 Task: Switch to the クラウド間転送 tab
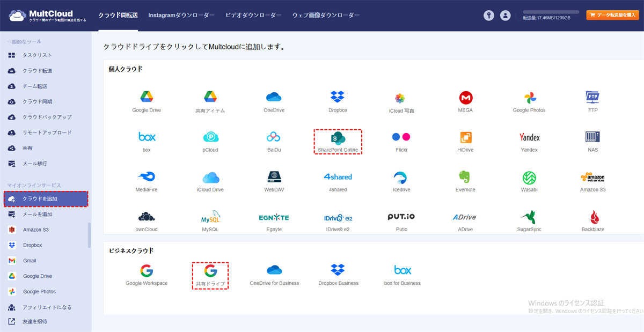pos(119,16)
